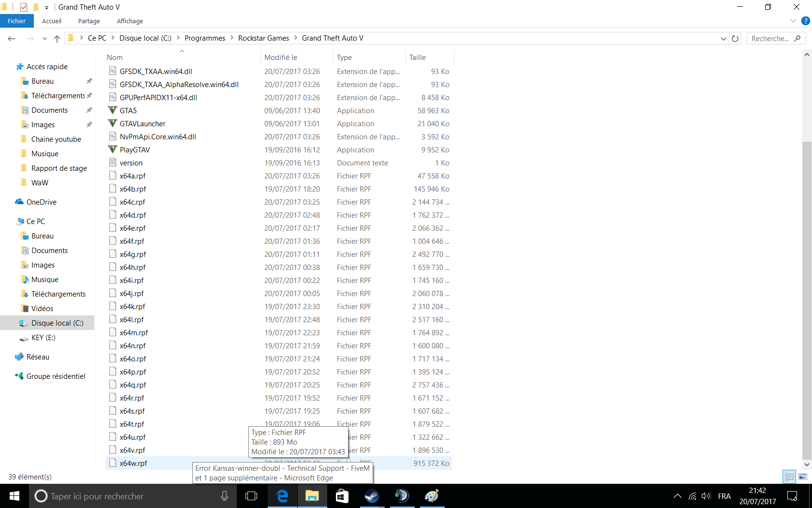Open the Microsoft Store taskbar icon
The height and width of the screenshot is (508, 812).
(x=342, y=496)
